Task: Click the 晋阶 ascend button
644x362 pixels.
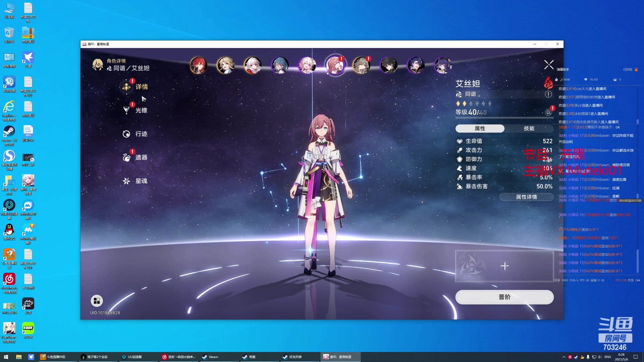Action: 504,297
